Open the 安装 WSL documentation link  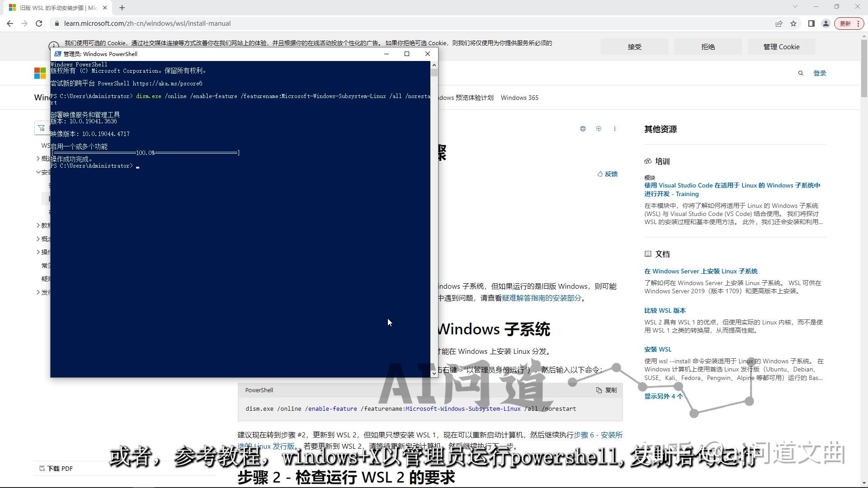[x=658, y=349]
